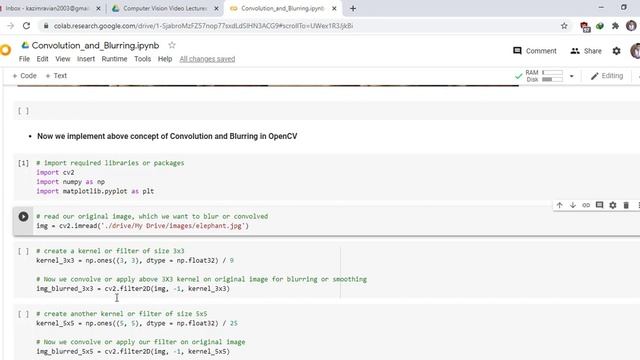The height and width of the screenshot is (360, 640).
Task: Run the kernel_5x5 cell via its brackets
Action: [23, 314]
